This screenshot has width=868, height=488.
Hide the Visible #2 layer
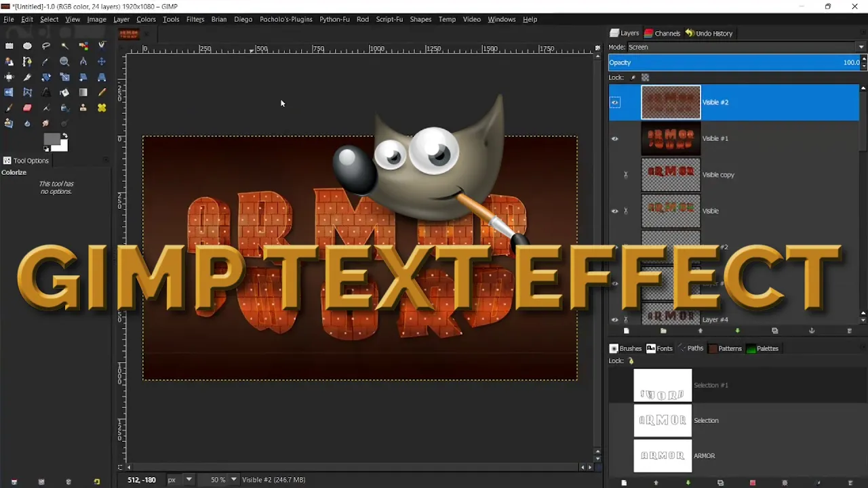tap(615, 102)
